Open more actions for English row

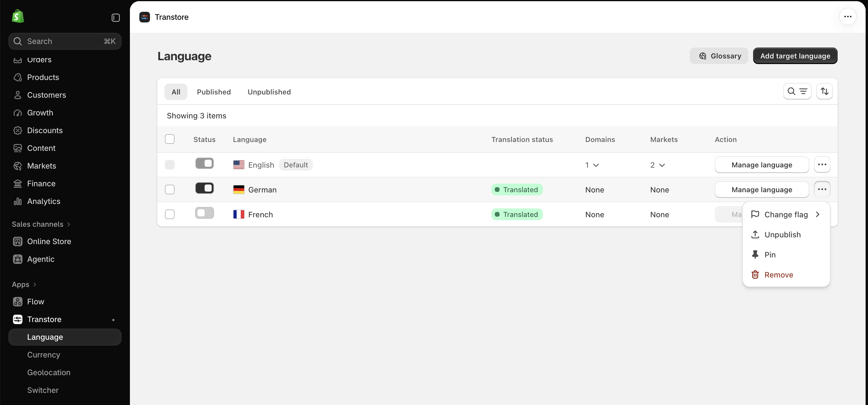pos(822,165)
